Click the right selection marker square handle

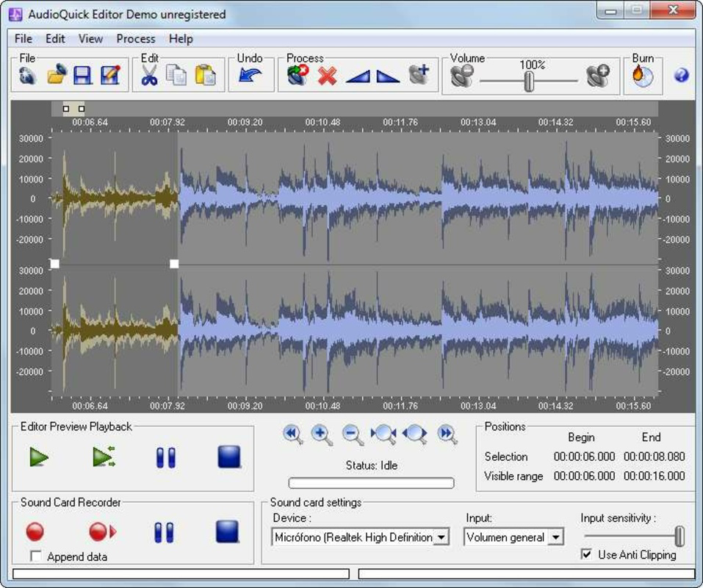pyautogui.click(x=174, y=264)
